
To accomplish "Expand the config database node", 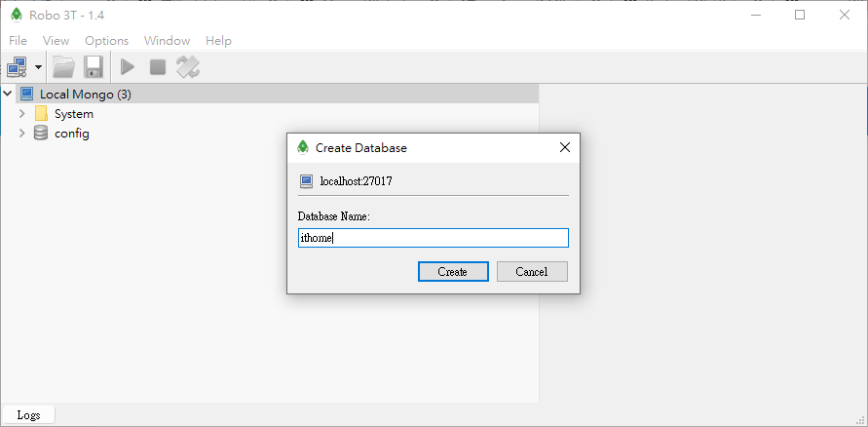I will [22, 134].
